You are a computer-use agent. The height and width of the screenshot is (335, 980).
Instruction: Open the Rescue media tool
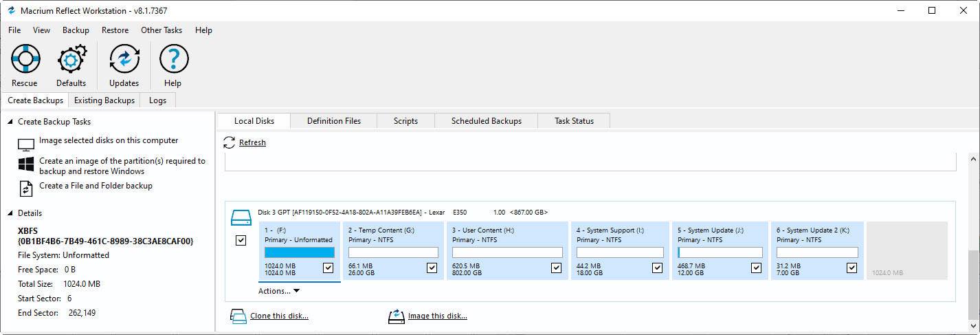(25, 59)
